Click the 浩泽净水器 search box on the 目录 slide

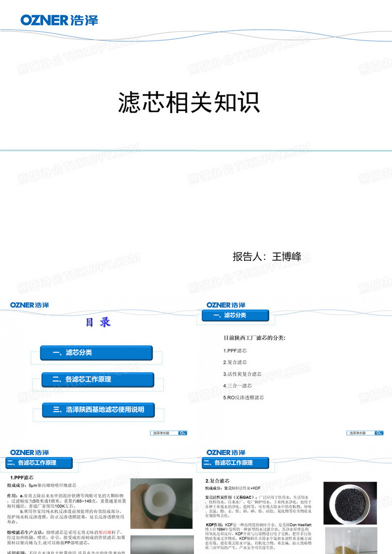(x=164, y=433)
